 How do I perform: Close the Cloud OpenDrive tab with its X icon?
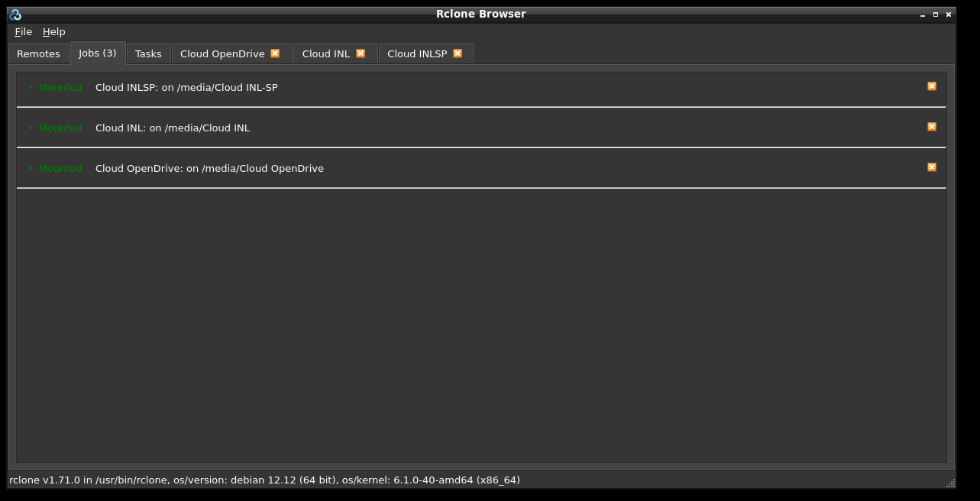(x=275, y=53)
